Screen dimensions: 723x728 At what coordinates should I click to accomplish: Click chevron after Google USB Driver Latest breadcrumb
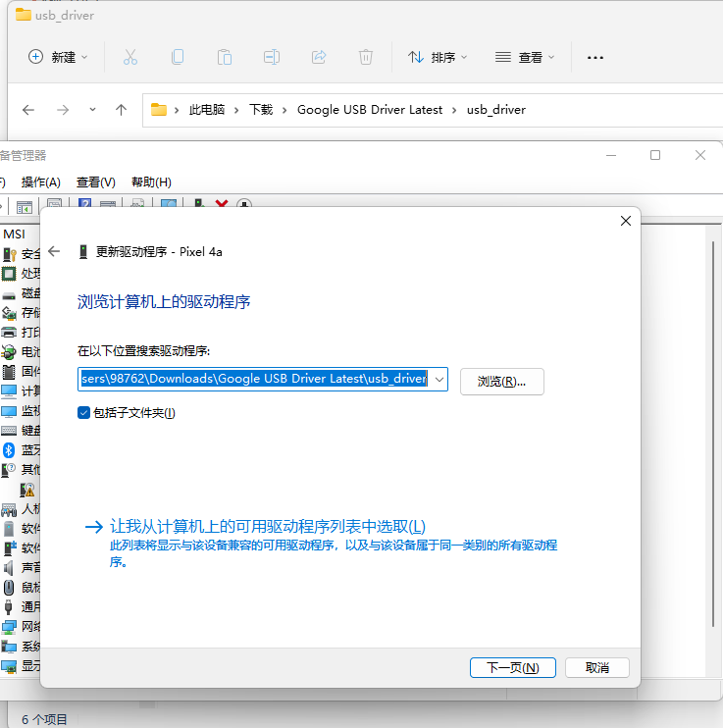pyautogui.click(x=454, y=110)
